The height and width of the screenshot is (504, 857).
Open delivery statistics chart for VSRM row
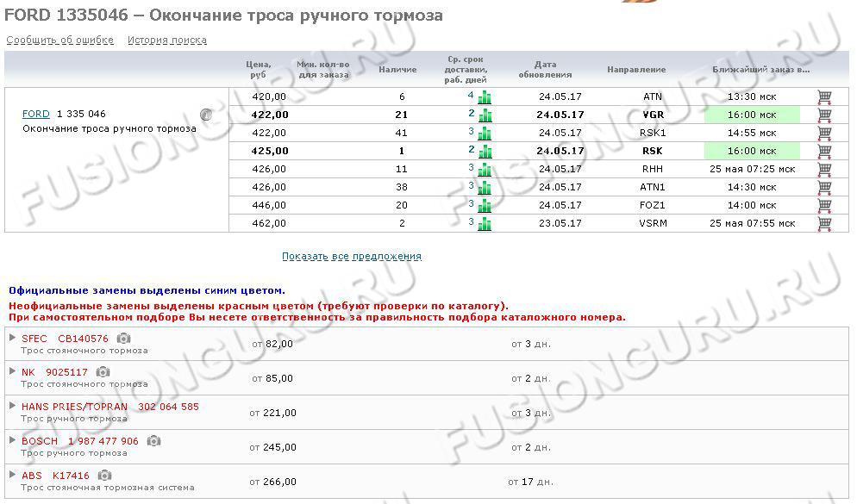pyautogui.click(x=485, y=224)
